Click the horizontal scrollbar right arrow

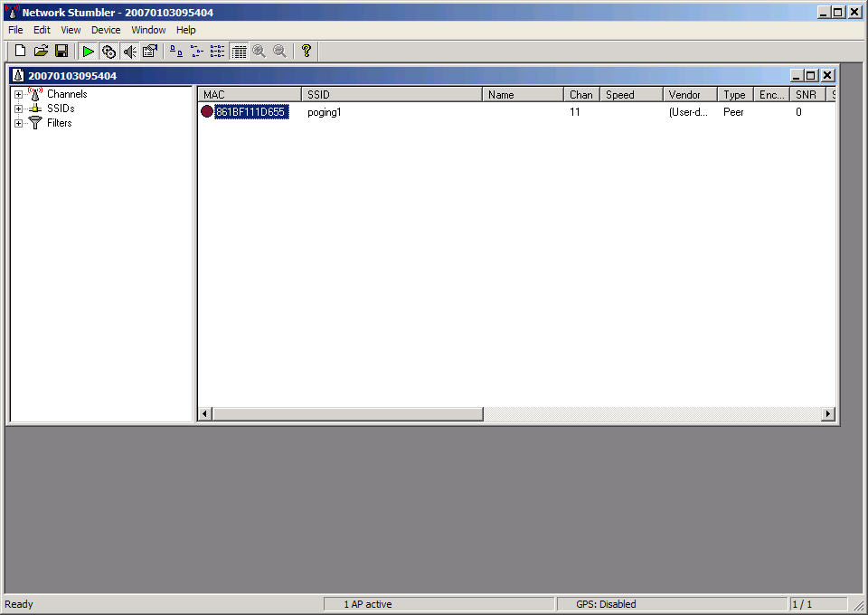pyautogui.click(x=828, y=413)
